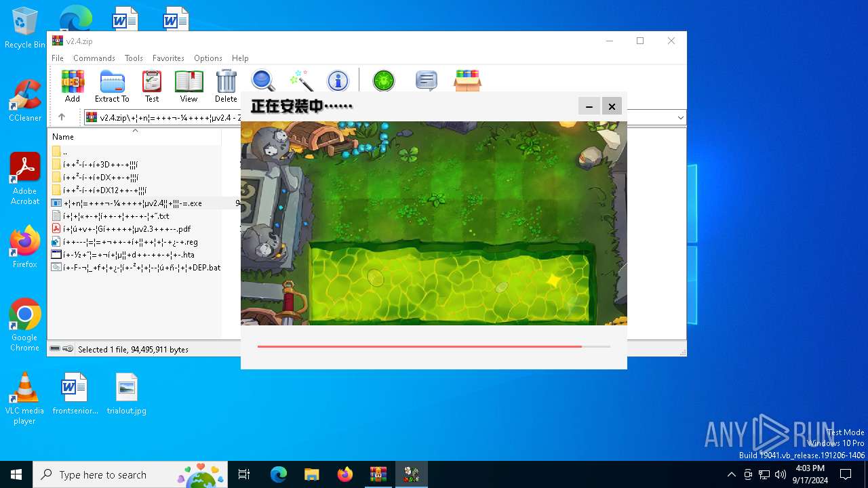Open the Options menu
868x488 pixels.
point(208,58)
